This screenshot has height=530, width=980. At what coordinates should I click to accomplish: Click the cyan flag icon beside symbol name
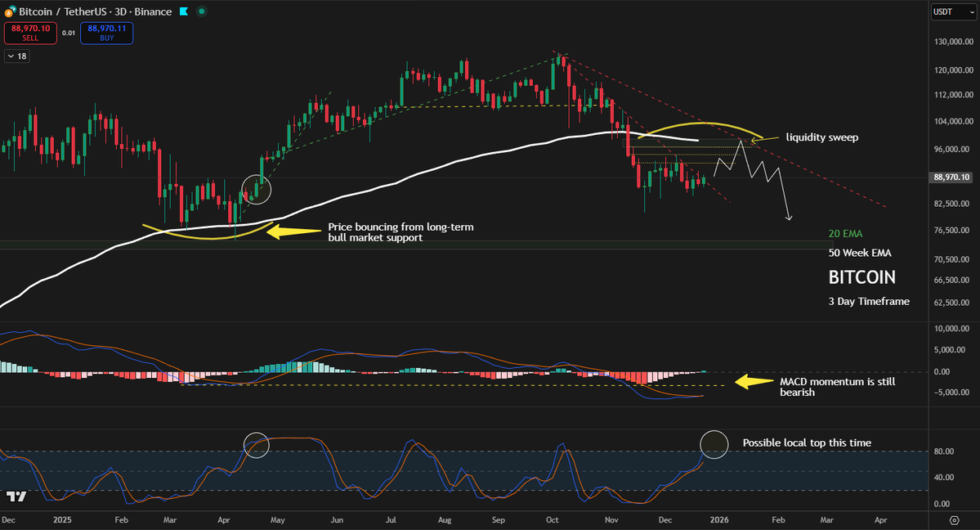[x=184, y=11]
